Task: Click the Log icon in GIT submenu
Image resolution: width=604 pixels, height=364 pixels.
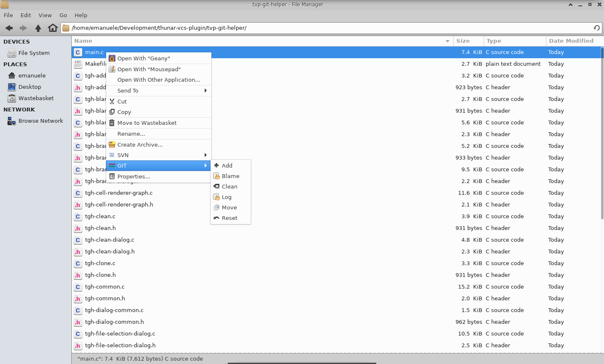Action: pos(216,197)
